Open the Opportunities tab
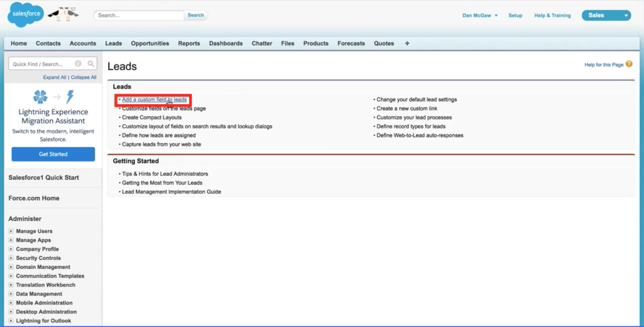The image size is (644, 327). (150, 43)
